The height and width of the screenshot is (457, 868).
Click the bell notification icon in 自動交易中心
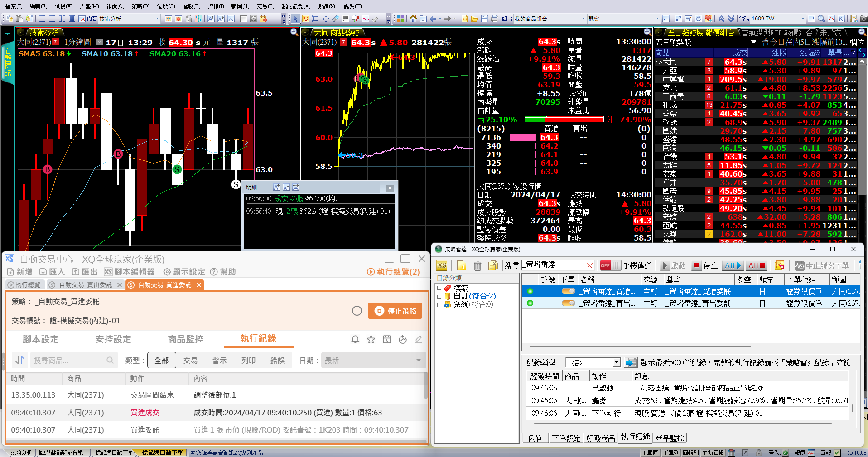point(355,339)
